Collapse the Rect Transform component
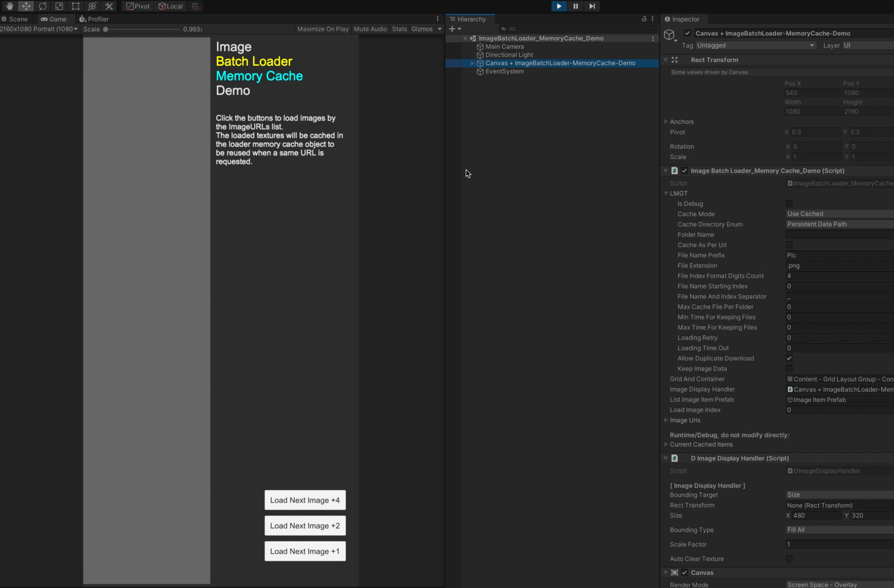The width and height of the screenshot is (894, 588). pyautogui.click(x=666, y=60)
